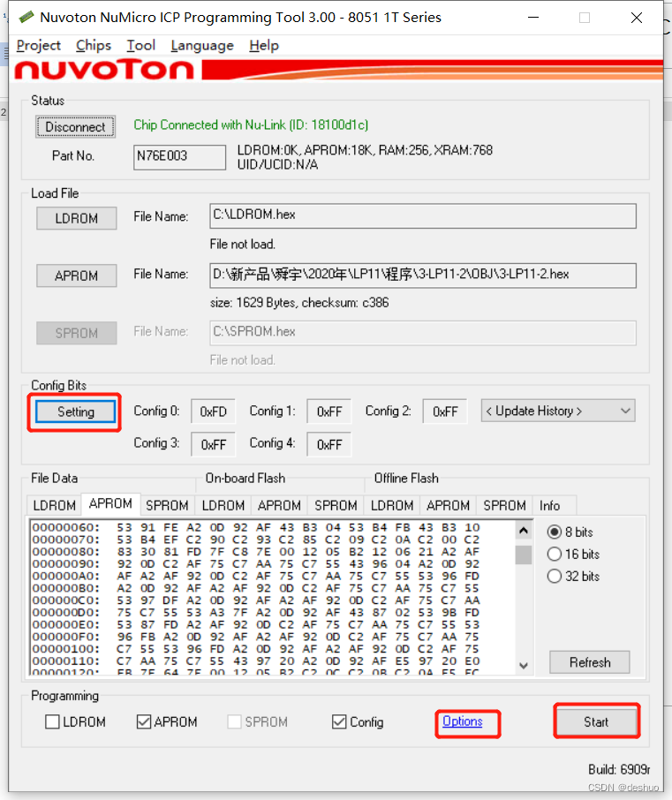Expand the Update History dropdown
Image resolution: width=672 pixels, height=800 pixels.
tap(558, 411)
